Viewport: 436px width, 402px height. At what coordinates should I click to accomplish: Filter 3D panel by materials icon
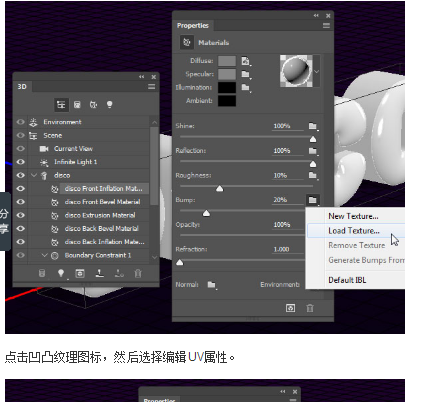point(93,105)
